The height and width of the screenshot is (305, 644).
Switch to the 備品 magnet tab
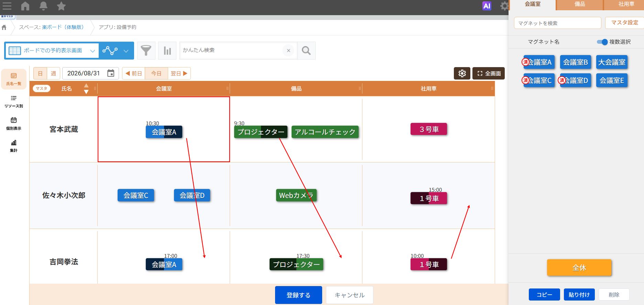[580, 4]
